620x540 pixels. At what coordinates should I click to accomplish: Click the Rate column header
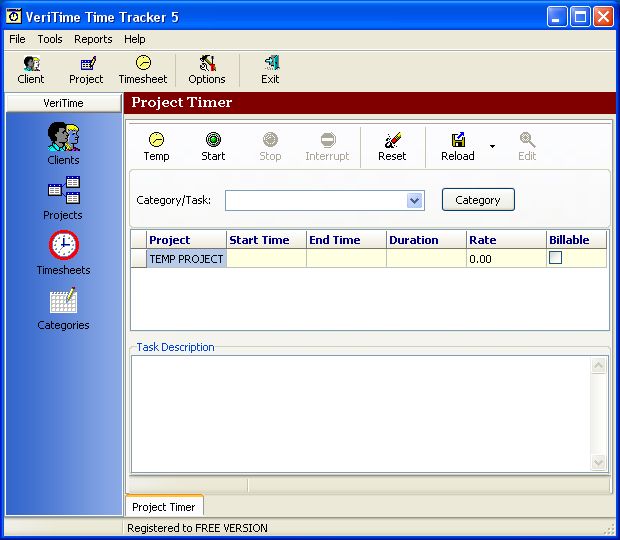click(x=506, y=240)
